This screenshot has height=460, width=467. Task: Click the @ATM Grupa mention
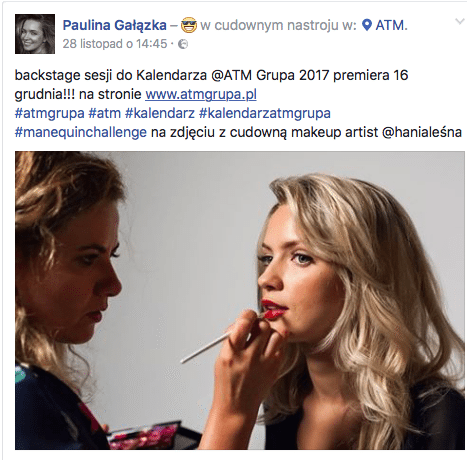(253, 75)
